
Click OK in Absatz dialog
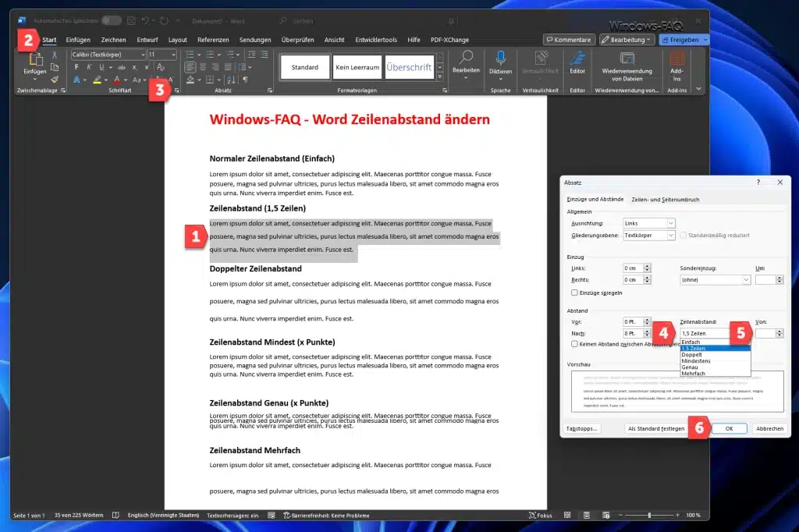pyautogui.click(x=730, y=428)
